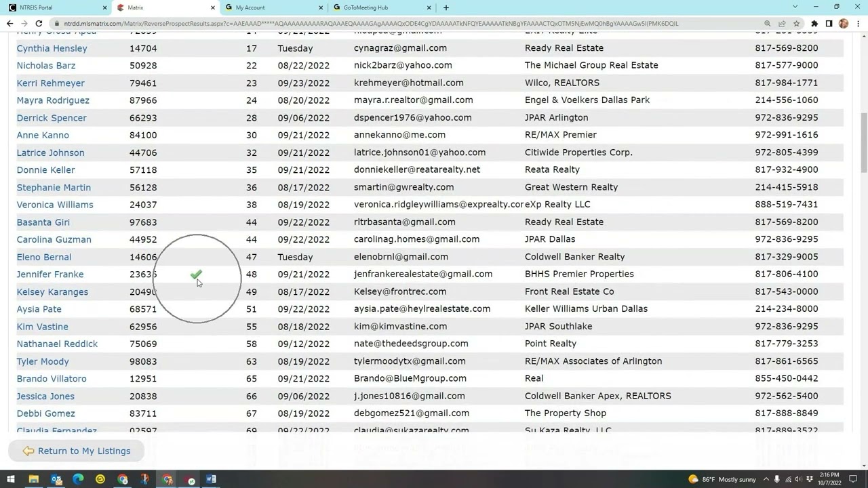The image size is (868, 488).
Task: Open agent Brando Villatoro's link
Action: click(52, 379)
